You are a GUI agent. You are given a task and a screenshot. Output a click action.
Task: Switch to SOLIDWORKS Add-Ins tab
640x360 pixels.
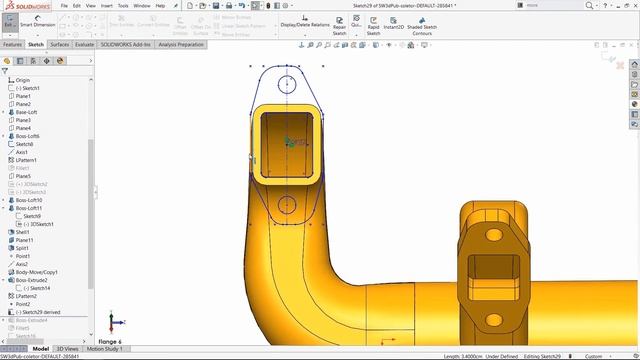[x=126, y=44]
